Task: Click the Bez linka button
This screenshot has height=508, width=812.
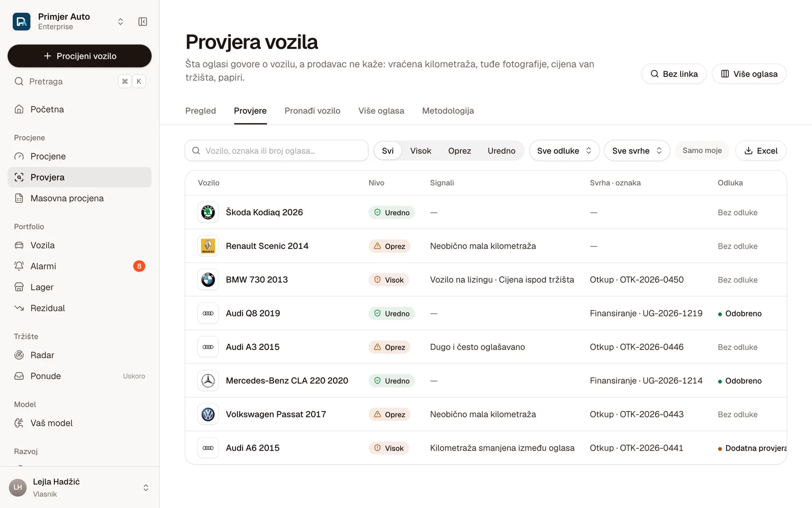Action: click(674, 74)
